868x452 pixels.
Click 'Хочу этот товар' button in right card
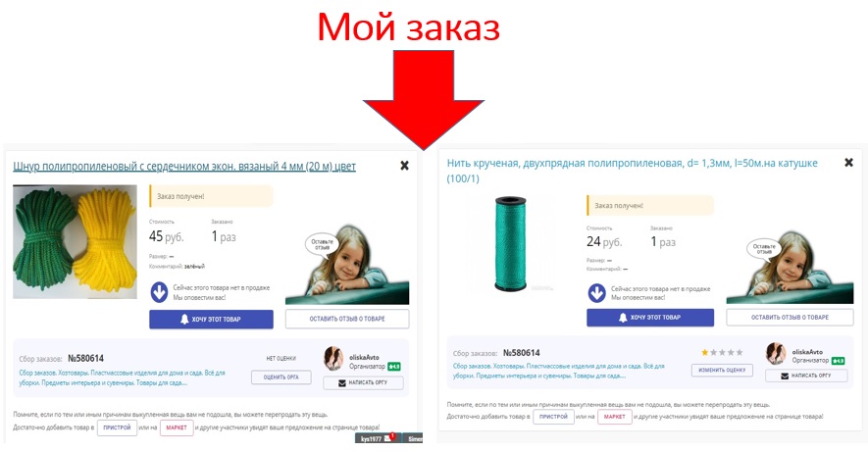(650, 317)
